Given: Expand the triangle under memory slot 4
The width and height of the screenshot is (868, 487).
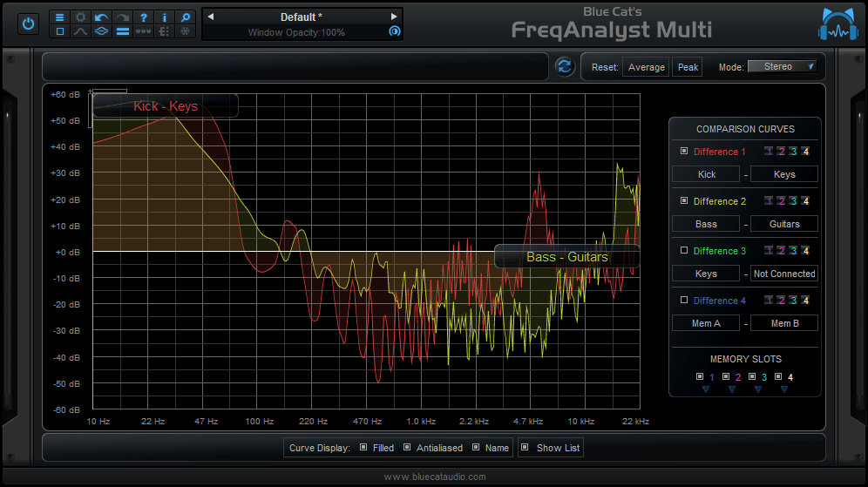Looking at the screenshot, I should (x=783, y=389).
